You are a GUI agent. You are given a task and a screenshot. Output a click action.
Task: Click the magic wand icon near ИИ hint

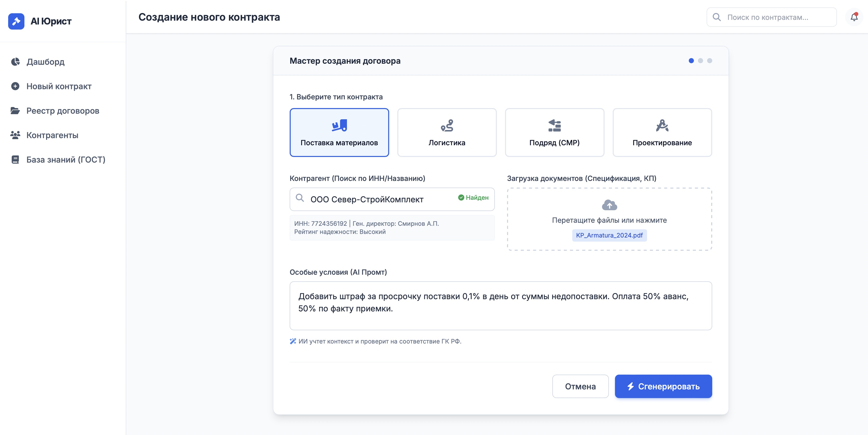(x=293, y=341)
